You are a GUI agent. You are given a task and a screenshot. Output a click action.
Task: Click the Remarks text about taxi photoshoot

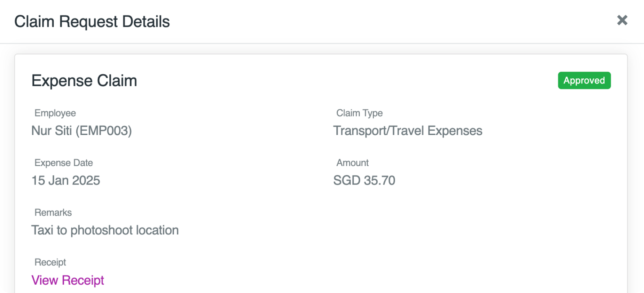[x=105, y=230]
